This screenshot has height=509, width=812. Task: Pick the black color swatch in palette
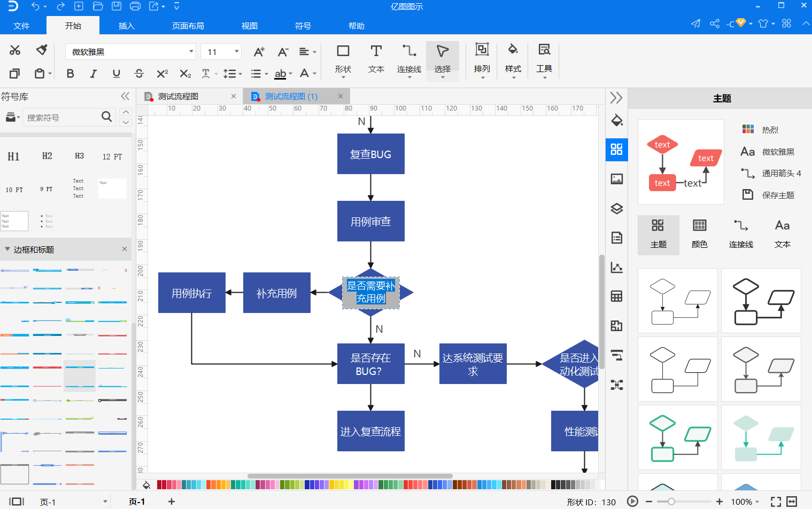click(554, 484)
